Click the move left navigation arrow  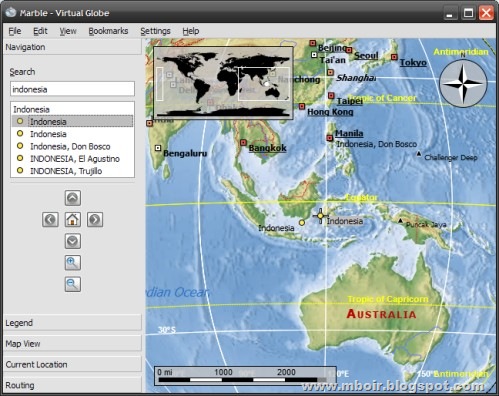pos(50,220)
